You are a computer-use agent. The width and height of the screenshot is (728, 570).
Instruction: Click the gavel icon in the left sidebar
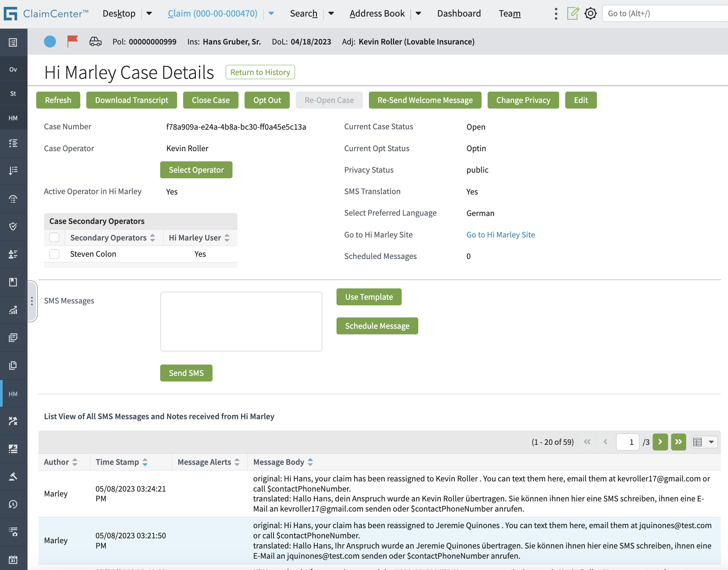13,476
